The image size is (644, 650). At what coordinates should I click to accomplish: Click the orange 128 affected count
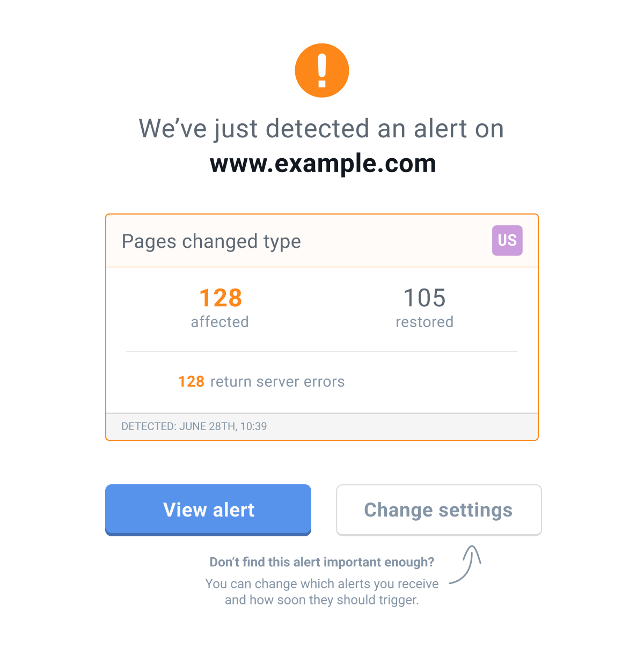click(221, 298)
